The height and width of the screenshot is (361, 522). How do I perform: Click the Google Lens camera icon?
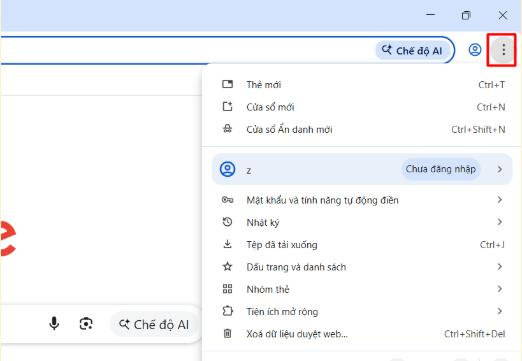coord(86,324)
